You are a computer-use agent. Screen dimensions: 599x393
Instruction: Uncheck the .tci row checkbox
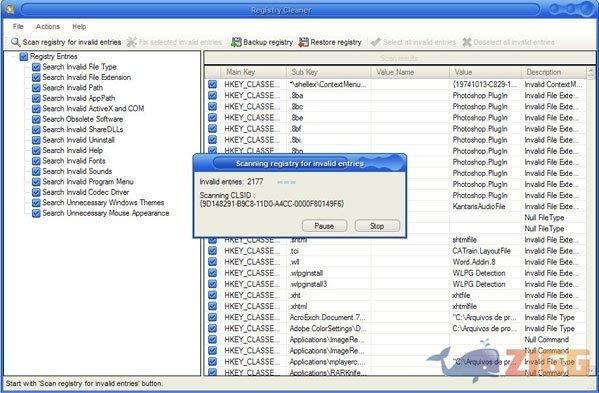(212, 251)
